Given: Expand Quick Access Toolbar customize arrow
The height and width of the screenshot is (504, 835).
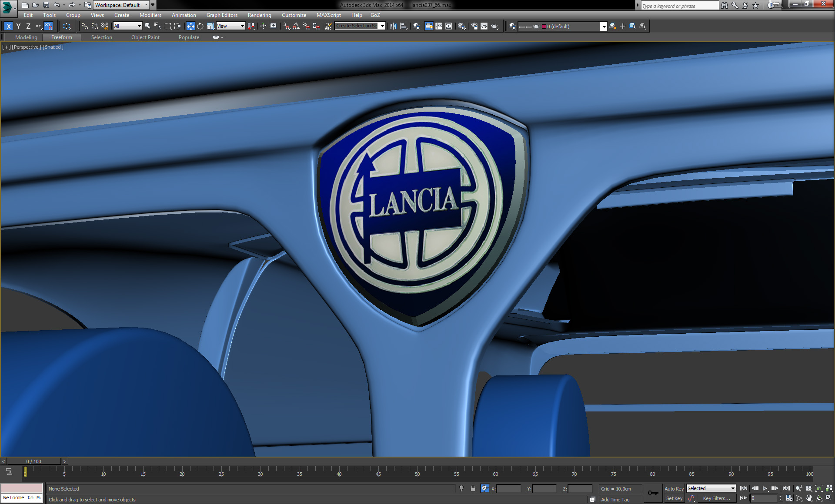Looking at the screenshot, I should pos(153,5).
